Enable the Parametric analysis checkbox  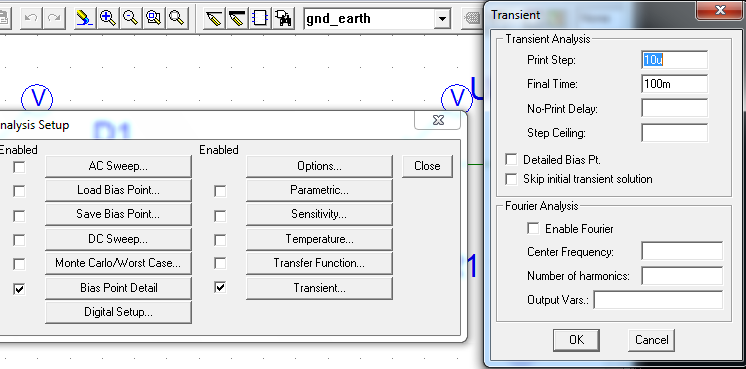click(x=220, y=191)
